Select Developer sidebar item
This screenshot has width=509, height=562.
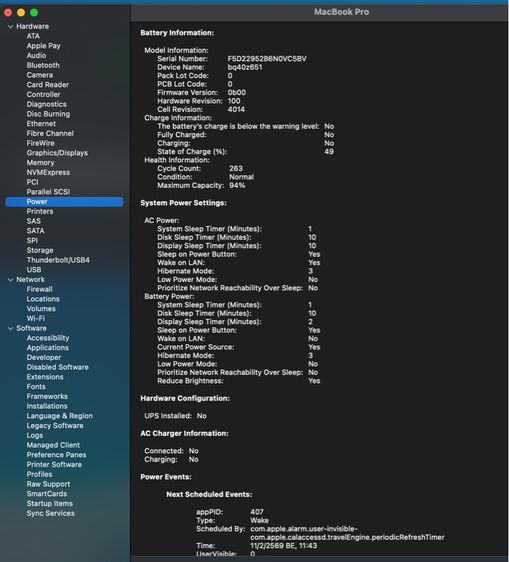pos(44,357)
